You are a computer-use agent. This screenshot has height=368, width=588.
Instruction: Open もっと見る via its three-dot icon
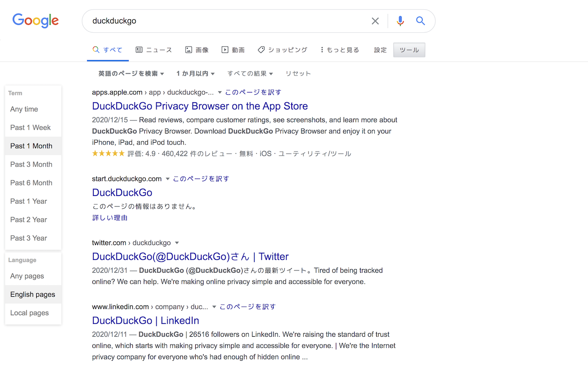click(x=322, y=49)
